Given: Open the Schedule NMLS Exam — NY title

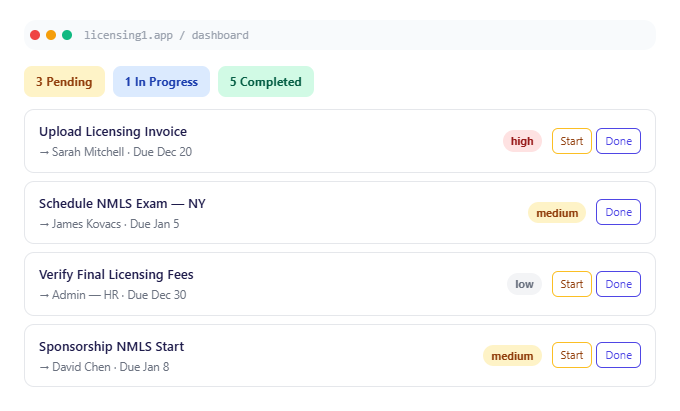Looking at the screenshot, I should tap(122, 203).
